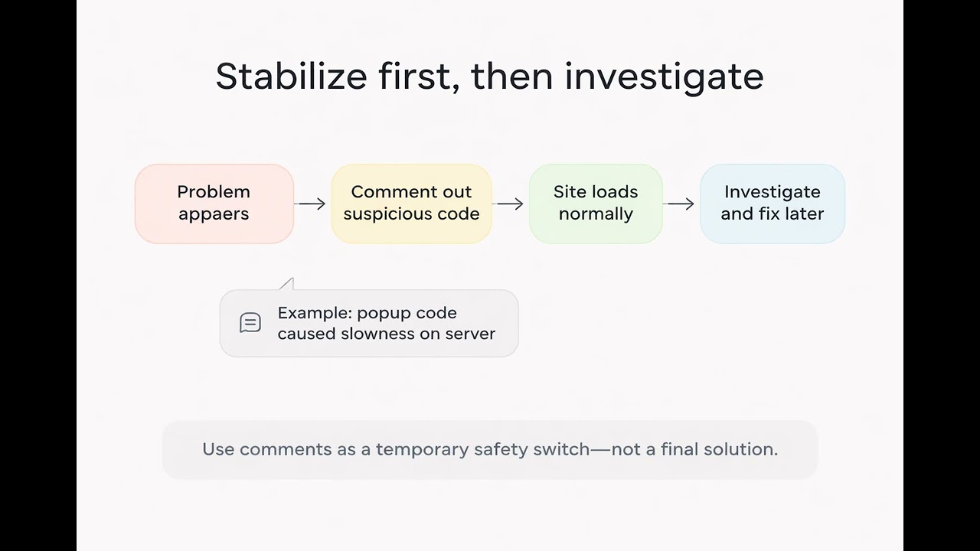Click the callout pointer triangle tip
This screenshot has width=980, height=551.
tap(288, 283)
